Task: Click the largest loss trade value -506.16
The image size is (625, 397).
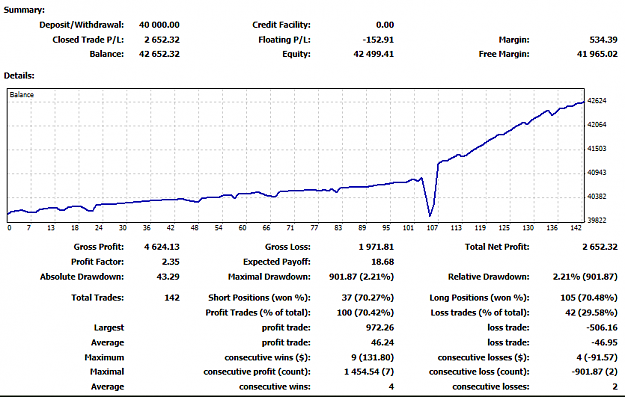Action: pos(602,328)
